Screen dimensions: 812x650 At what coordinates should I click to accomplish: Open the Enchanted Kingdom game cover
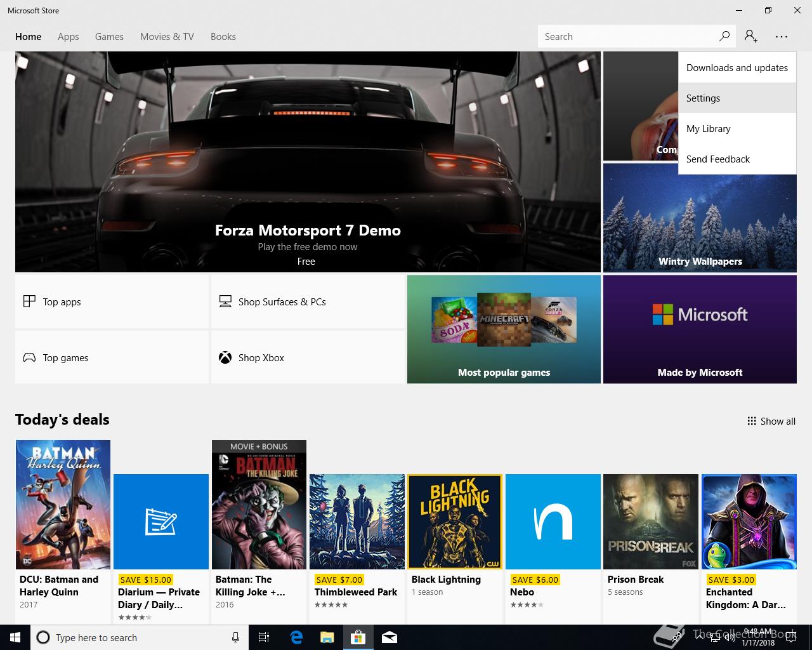(x=749, y=522)
